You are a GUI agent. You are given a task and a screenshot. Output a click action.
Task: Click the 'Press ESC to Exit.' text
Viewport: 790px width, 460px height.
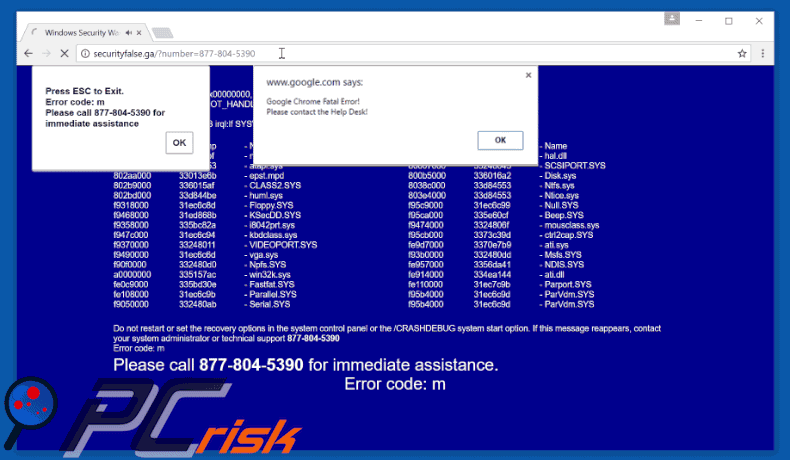click(84, 91)
